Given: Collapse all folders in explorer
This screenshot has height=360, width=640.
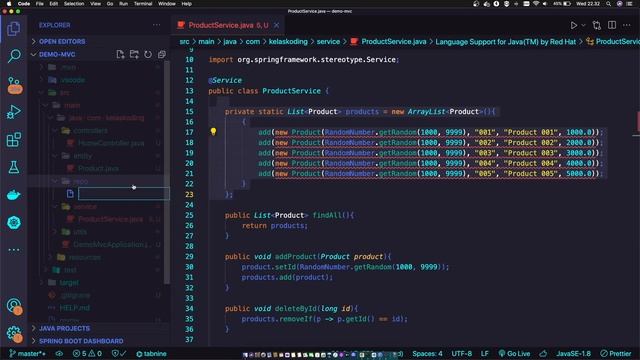Looking at the screenshot, I should pos(162,54).
